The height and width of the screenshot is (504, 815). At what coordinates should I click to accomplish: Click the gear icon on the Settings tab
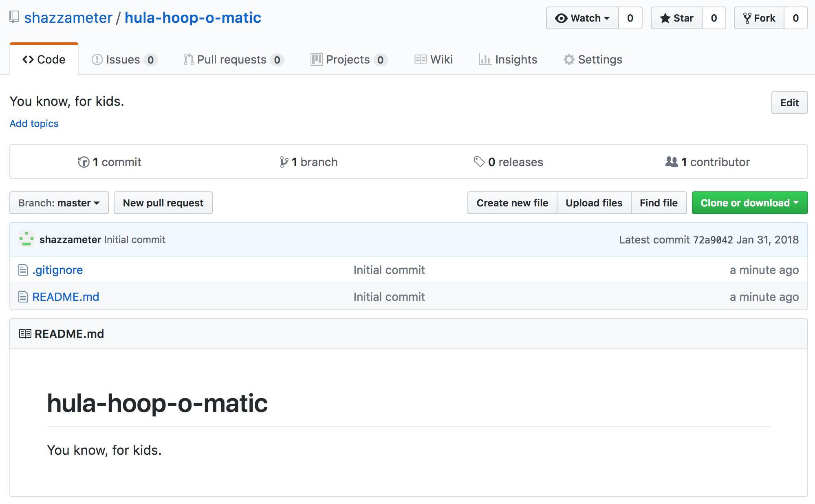pos(569,59)
